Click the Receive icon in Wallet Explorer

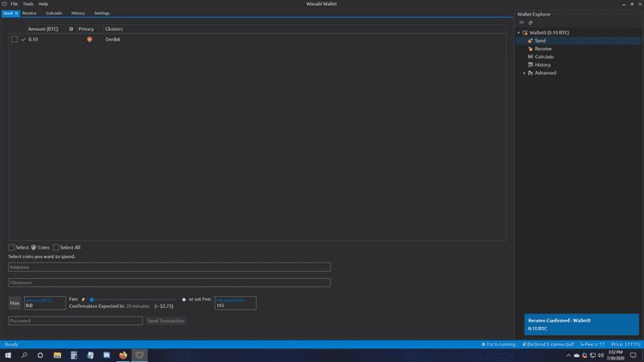pyautogui.click(x=531, y=49)
